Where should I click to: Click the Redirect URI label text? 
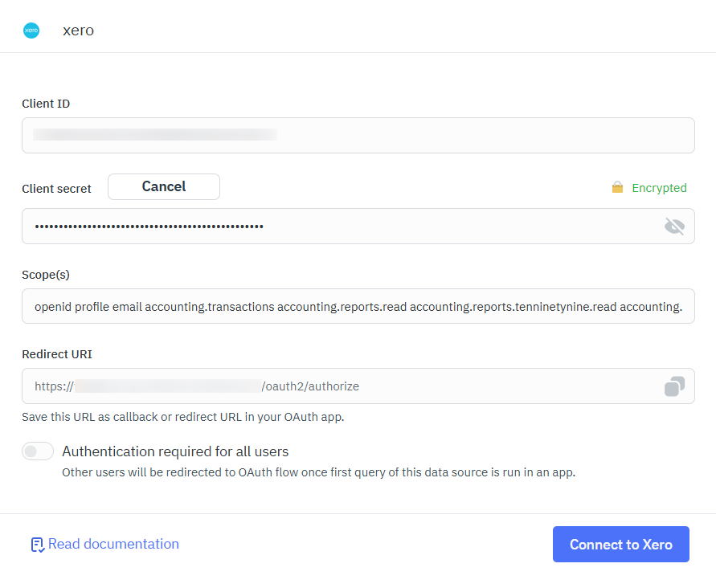click(x=56, y=354)
